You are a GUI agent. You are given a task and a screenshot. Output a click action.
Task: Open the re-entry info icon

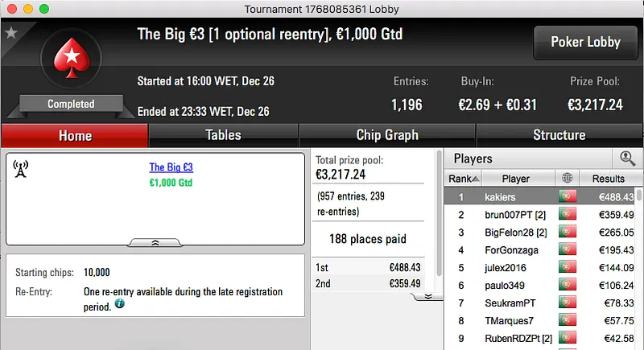pos(120,304)
